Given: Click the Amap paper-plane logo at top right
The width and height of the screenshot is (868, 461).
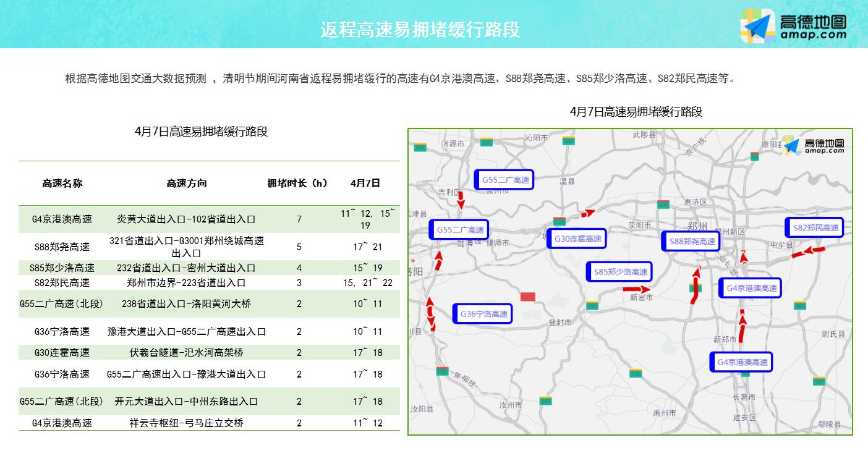Looking at the screenshot, I should 757,26.
